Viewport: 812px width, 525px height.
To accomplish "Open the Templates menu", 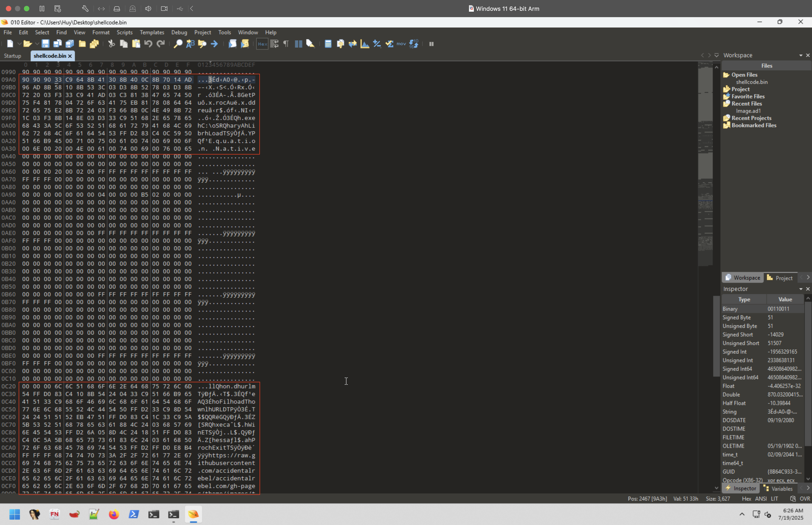I will pos(152,32).
